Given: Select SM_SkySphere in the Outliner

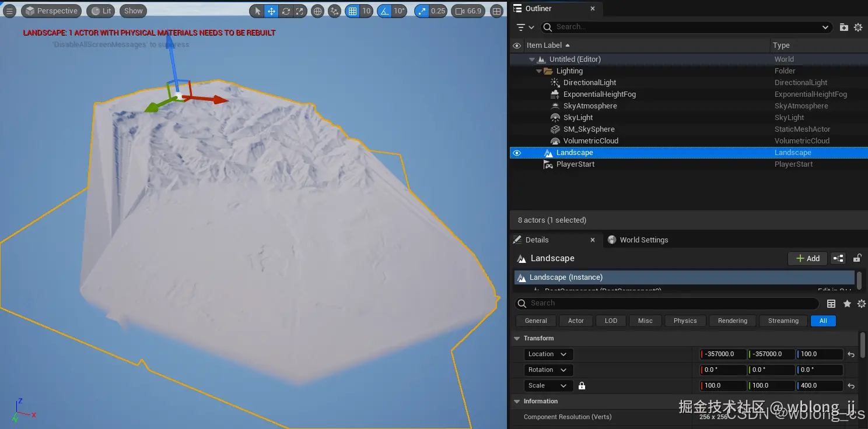Looking at the screenshot, I should pos(589,129).
